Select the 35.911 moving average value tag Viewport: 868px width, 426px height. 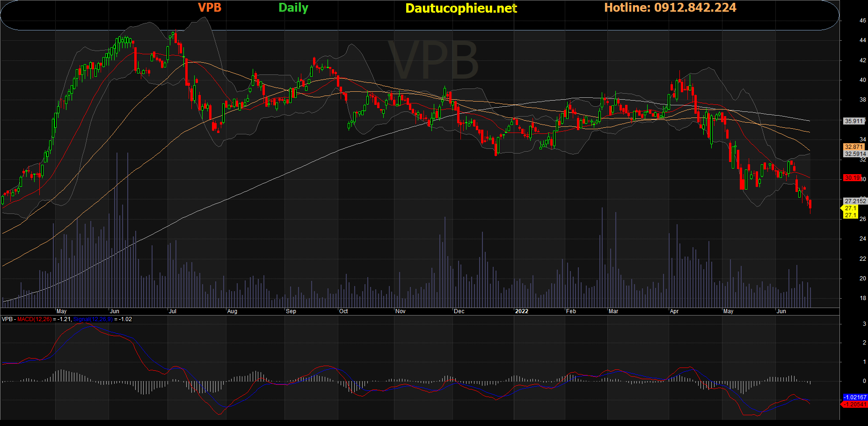[x=854, y=121]
